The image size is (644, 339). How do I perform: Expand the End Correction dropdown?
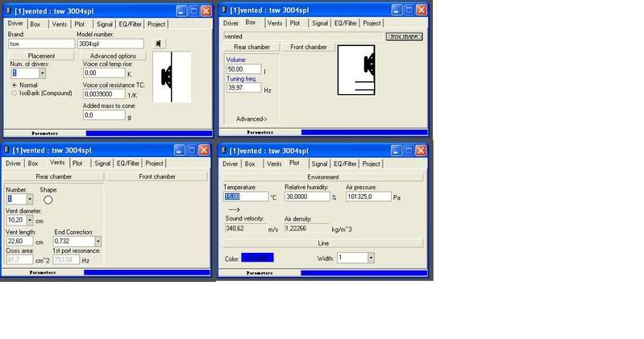click(98, 241)
